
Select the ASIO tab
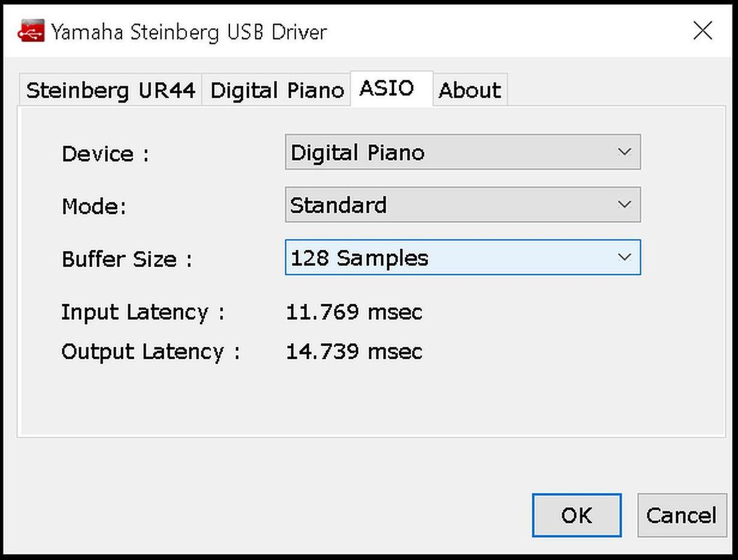tap(387, 89)
